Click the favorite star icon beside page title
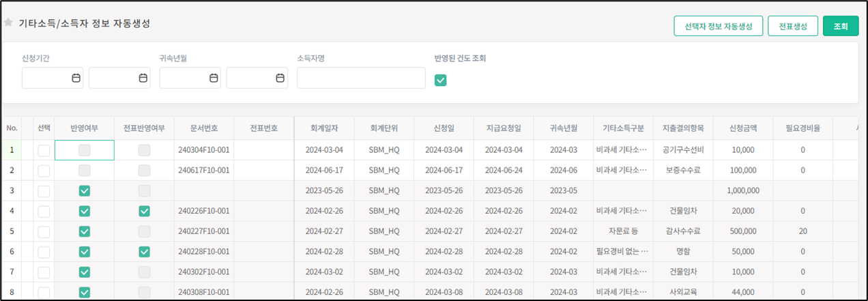The image size is (868, 301). point(8,23)
